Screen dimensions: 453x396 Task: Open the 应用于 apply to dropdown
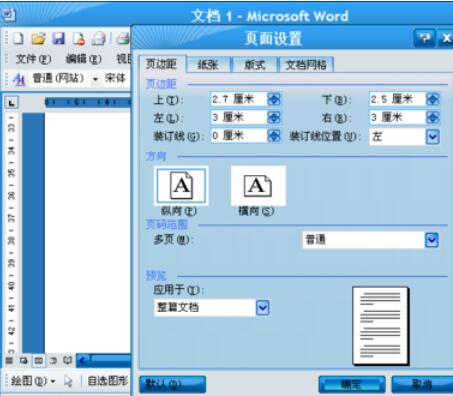tap(263, 308)
